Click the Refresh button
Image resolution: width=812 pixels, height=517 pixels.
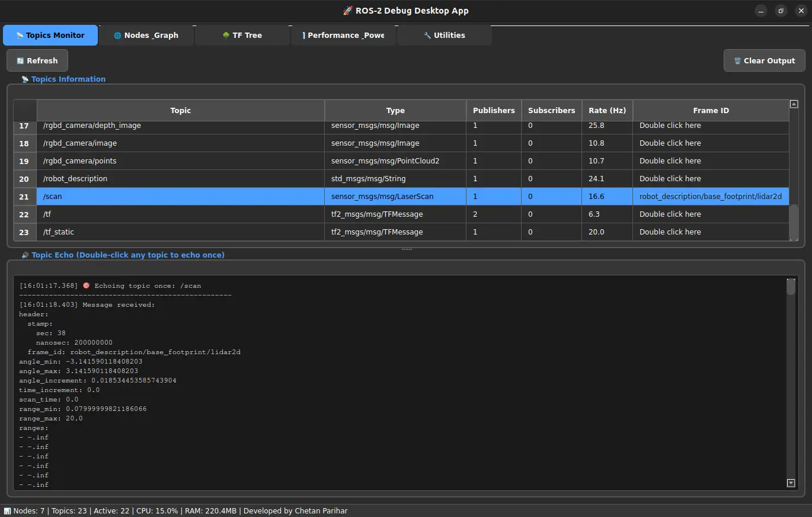coord(37,60)
